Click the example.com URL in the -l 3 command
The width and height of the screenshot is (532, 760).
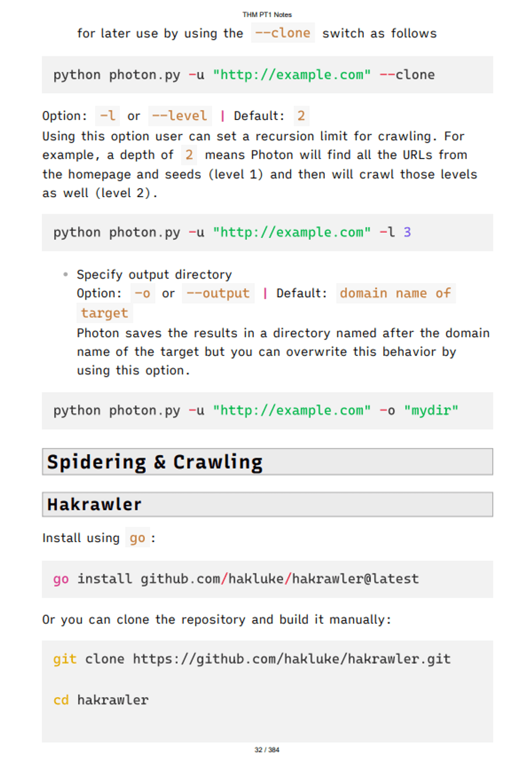pyautogui.click(x=292, y=232)
